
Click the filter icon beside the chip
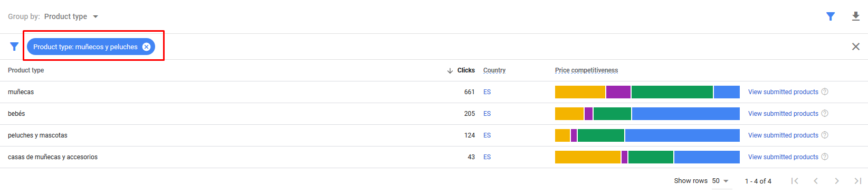pos(14,47)
